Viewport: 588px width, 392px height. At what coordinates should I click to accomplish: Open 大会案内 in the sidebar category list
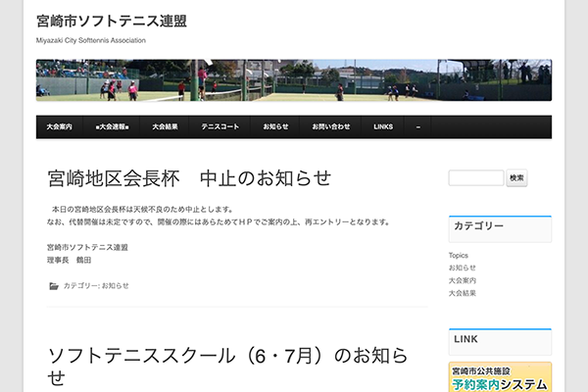click(463, 280)
